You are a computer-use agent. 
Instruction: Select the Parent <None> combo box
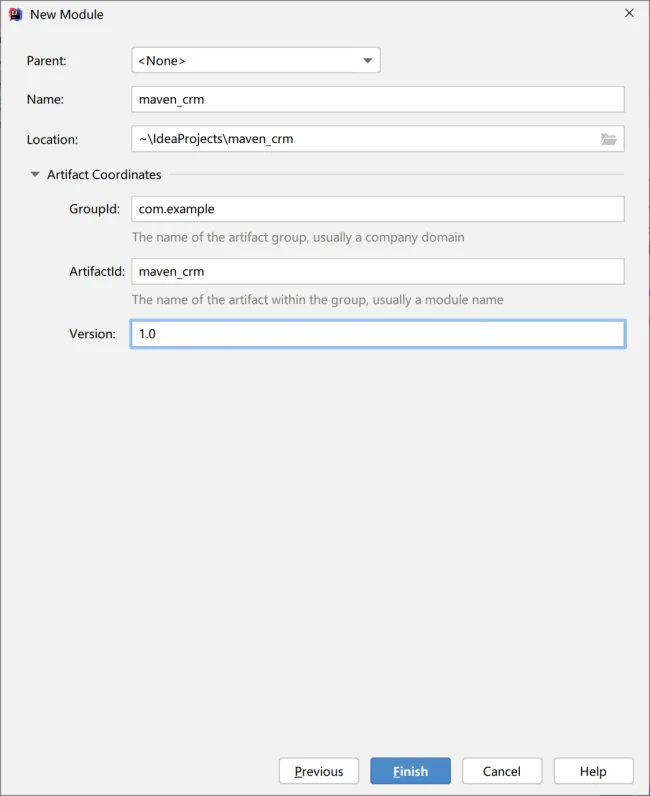[x=256, y=60]
